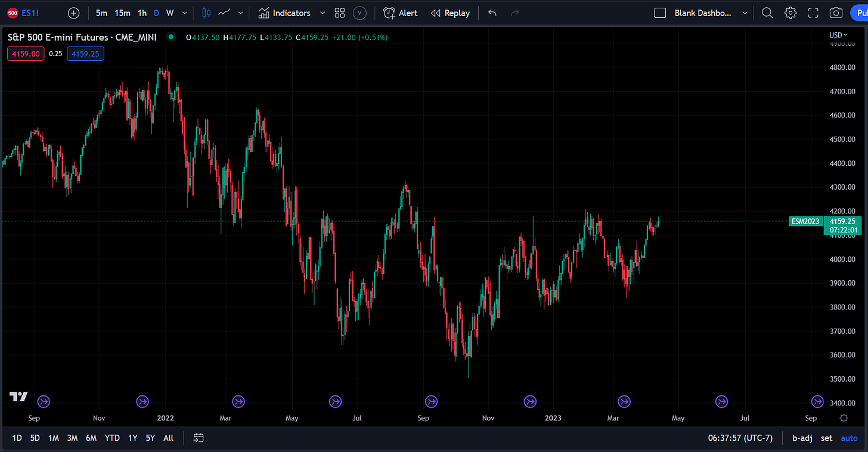
Task: Start bar Replay mode
Action: click(x=450, y=13)
